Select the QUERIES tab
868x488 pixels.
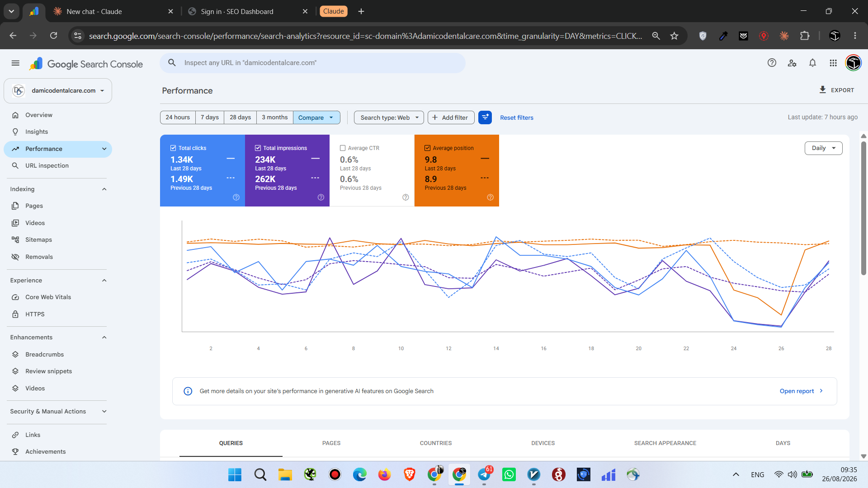point(231,443)
